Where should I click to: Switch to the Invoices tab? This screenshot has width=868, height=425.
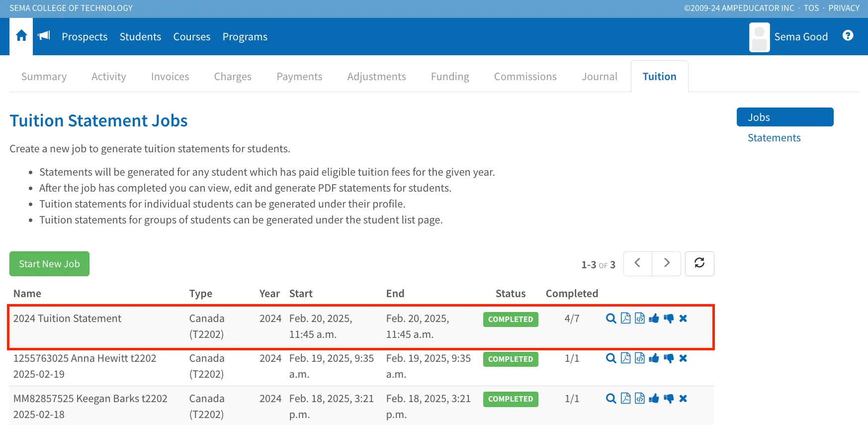[x=170, y=77]
